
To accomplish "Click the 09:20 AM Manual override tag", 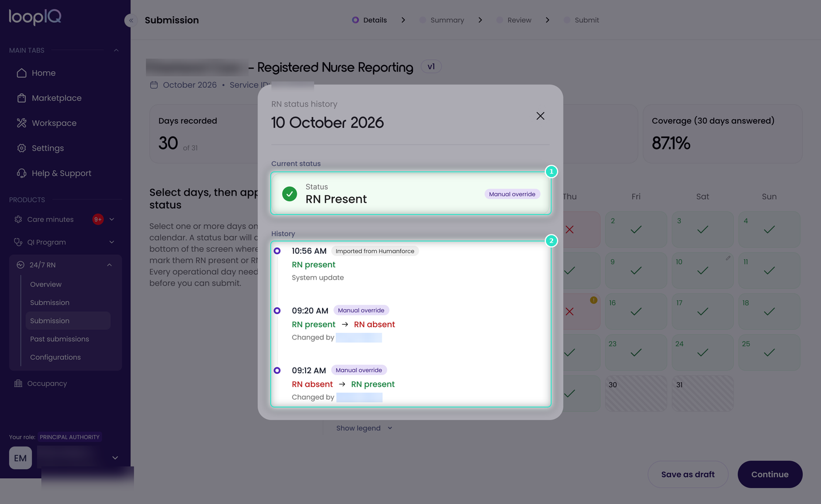I will point(361,311).
